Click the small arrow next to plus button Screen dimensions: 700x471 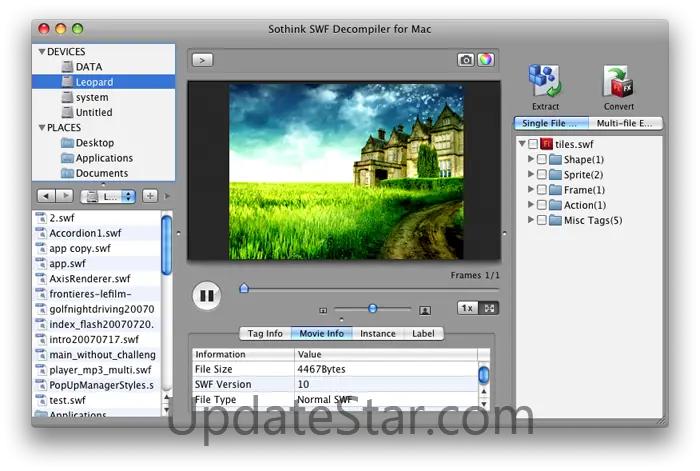tap(167, 196)
